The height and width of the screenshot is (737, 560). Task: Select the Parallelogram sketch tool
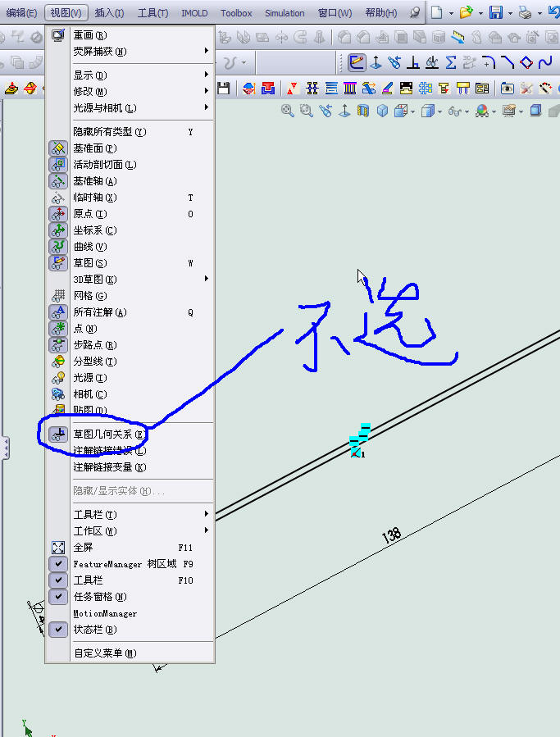click(526, 62)
